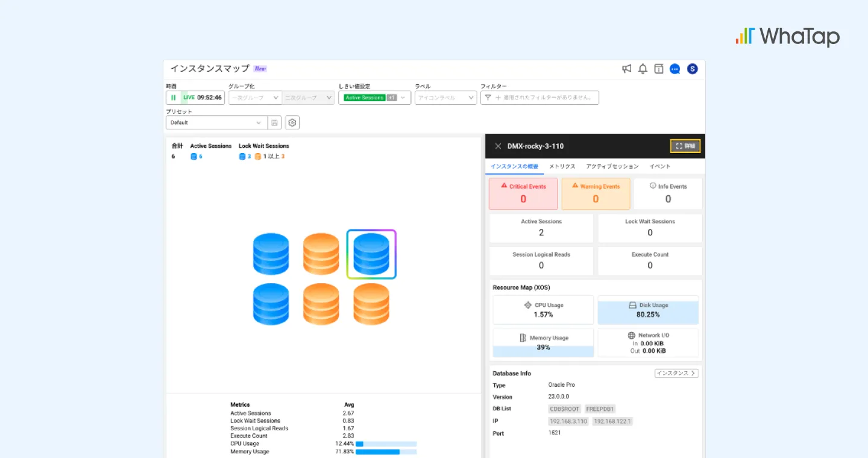The width and height of the screenshot is (868, 458).
Task: Open the アイコンラベル dropdown
Action: [446, 98]
